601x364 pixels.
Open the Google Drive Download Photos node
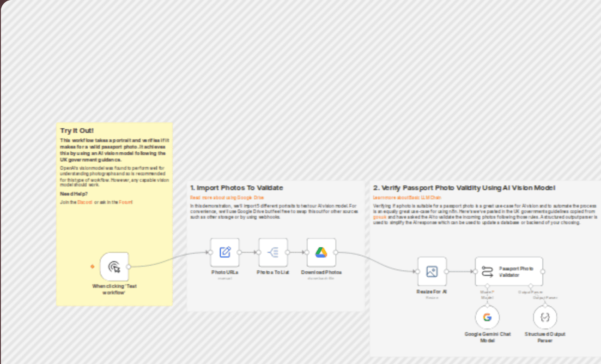point(322,252)
